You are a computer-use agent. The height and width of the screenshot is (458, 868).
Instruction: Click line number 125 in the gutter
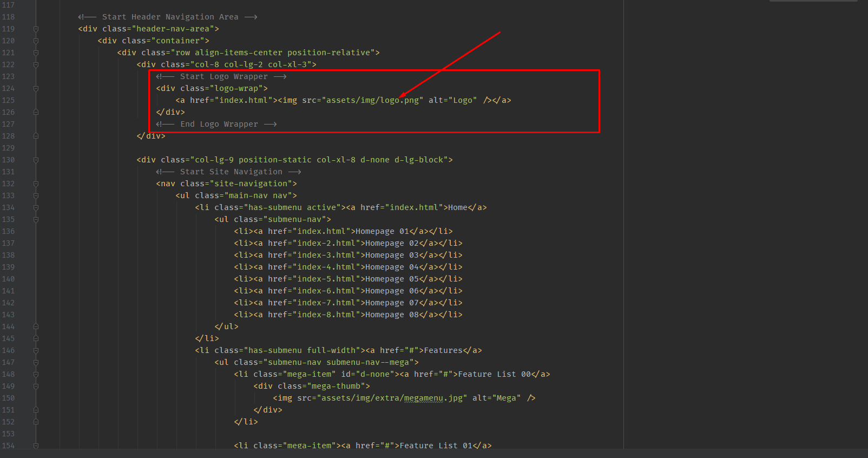[8, 100]
